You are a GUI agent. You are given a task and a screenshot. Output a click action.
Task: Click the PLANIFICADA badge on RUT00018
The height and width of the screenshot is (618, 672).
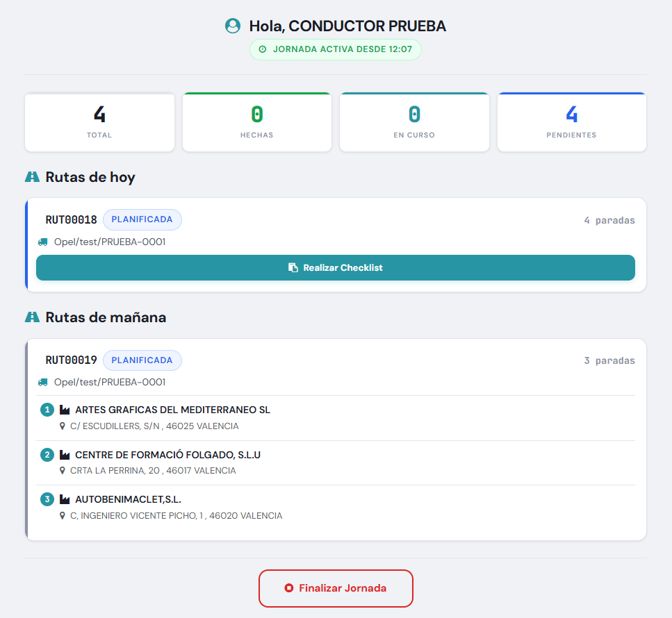coord(142,219)
